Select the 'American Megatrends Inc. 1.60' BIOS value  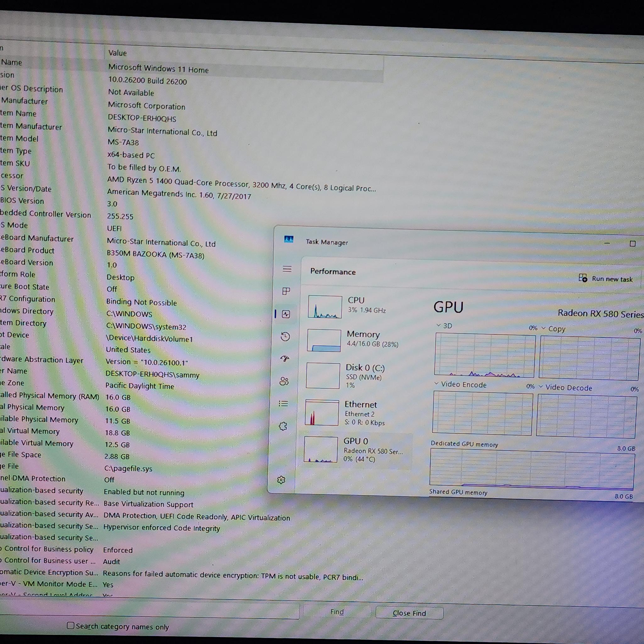pyautogui.click(x=179, y=194)
